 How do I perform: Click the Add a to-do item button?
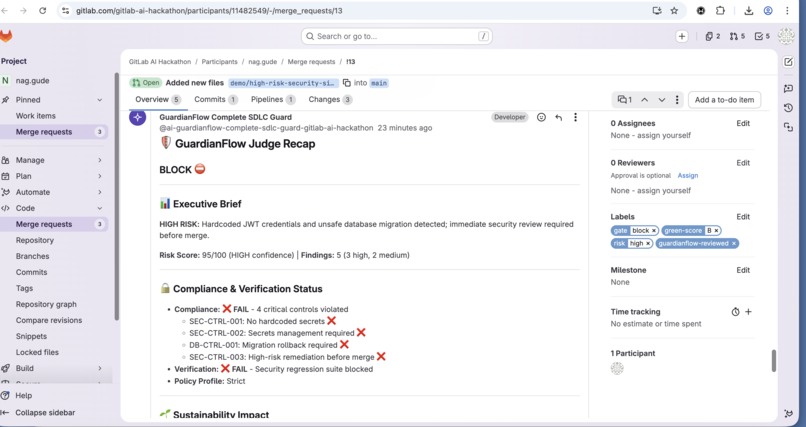(x=724, y=100)
